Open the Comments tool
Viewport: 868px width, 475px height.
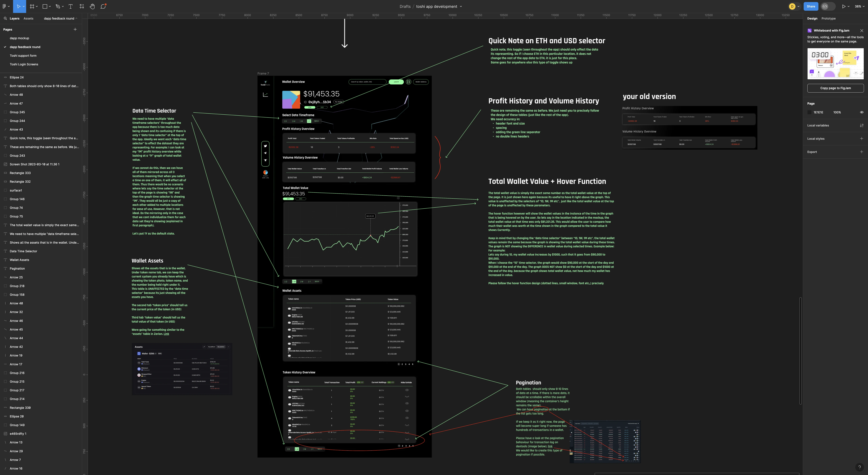click(103, 6)
